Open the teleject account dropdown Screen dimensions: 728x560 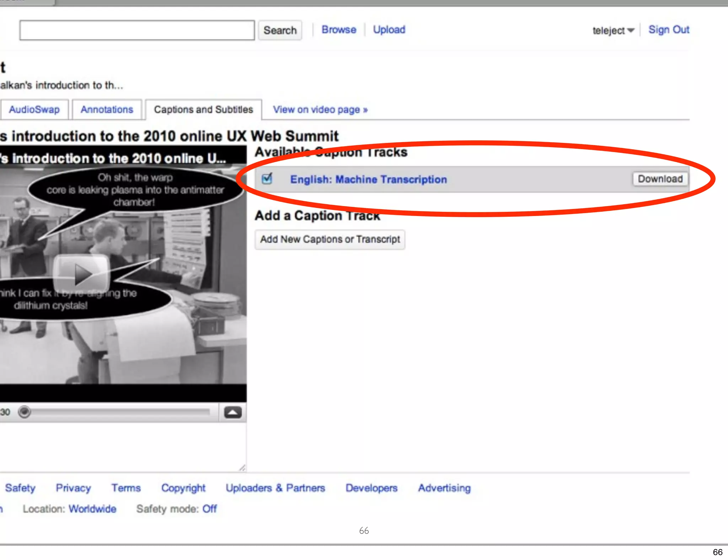[x=613, y=31]
